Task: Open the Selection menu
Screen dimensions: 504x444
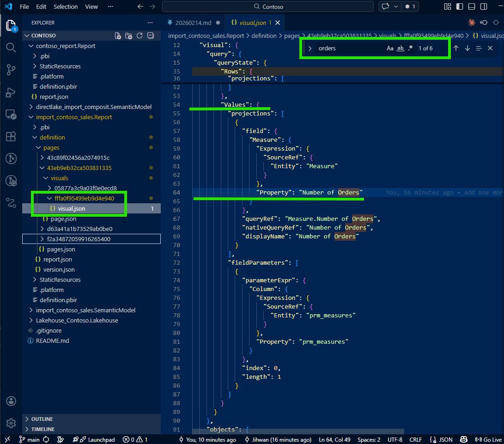Action: pyautogui.click(x=66, y=6)
